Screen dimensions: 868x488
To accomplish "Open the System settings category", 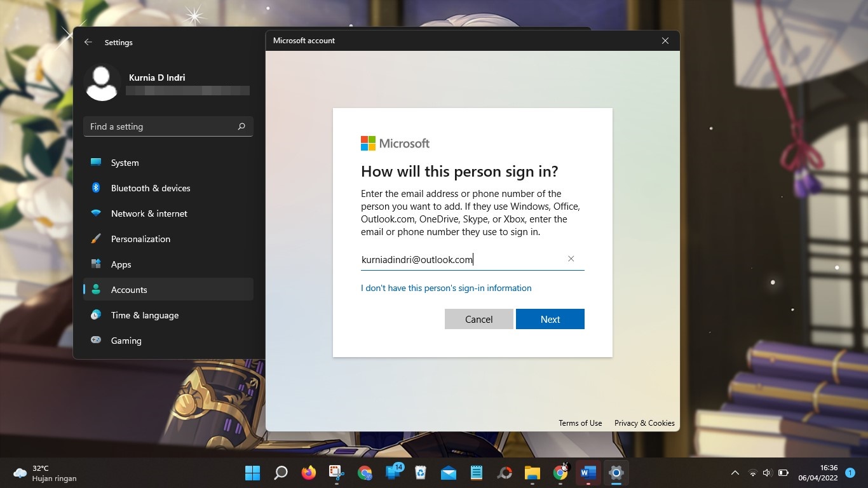I will pyautogui.click(x=125, y=163).
